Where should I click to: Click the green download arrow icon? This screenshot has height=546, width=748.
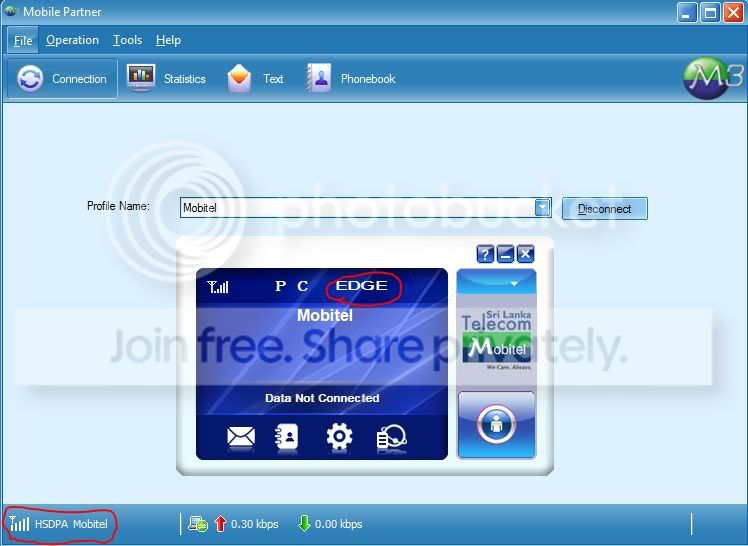pos(304,524)
